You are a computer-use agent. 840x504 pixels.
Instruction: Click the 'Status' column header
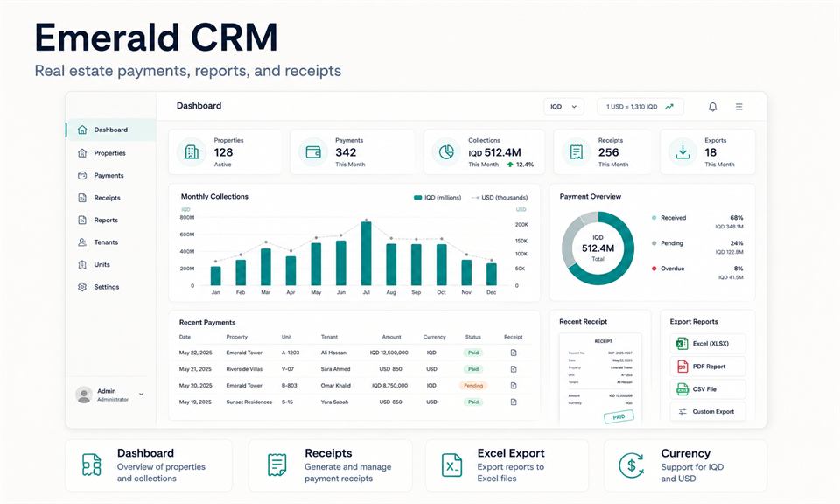pyautogui.click(x=473, y=337)
